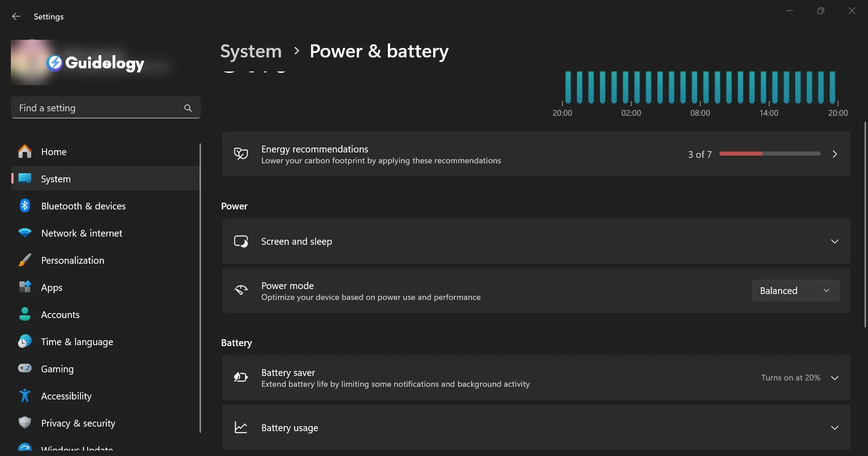
Task: Click Energy recommendations title text
Action: tap(315, 149)
